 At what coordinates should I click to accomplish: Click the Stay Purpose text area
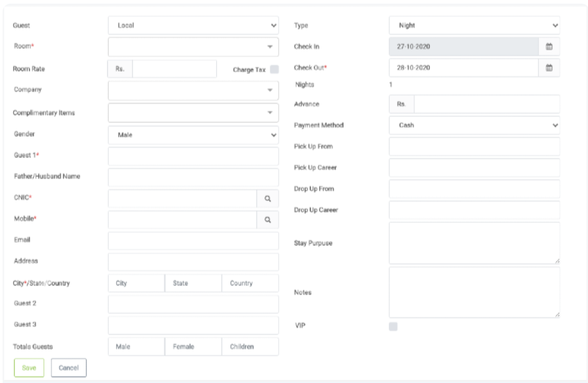tap(474, 243)
